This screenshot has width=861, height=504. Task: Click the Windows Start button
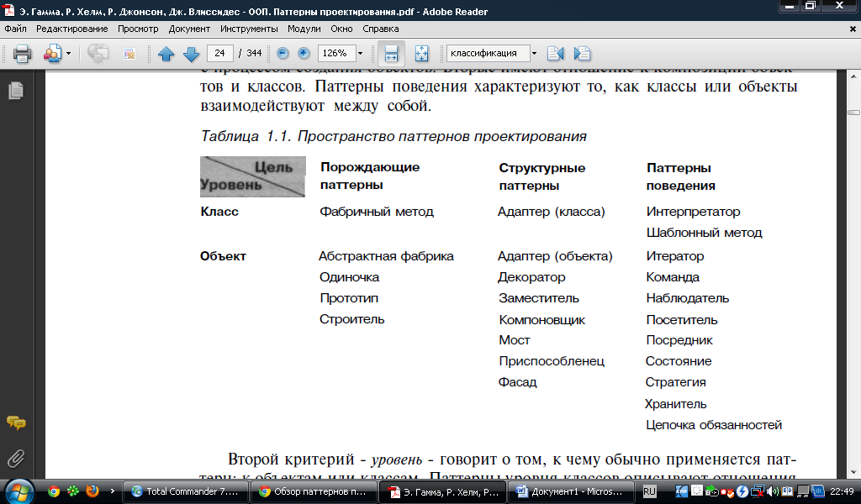tap(20, 491)
